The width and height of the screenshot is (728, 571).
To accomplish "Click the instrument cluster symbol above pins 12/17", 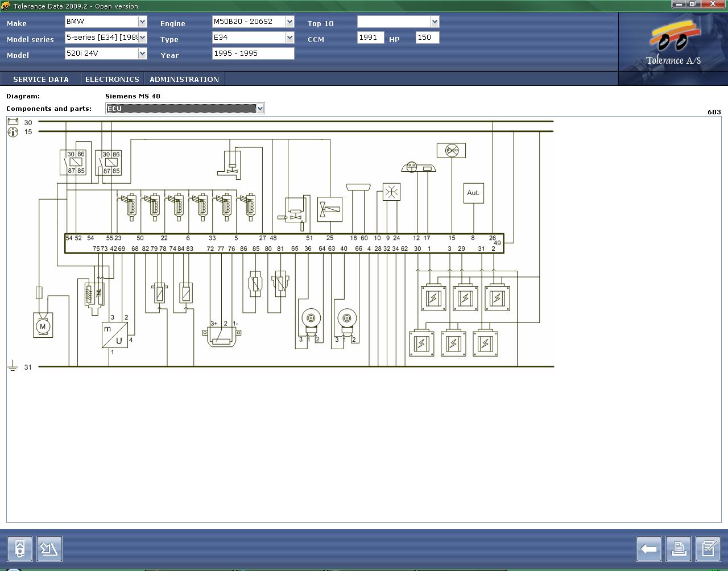I will click(x=419, y=167).
